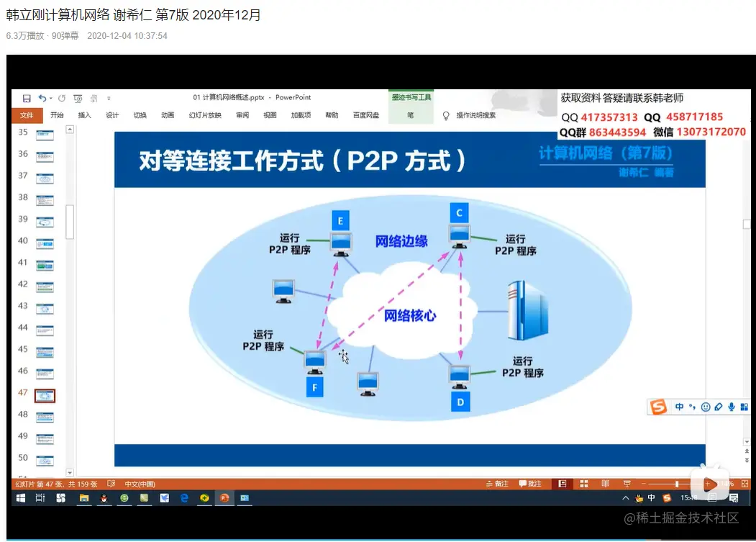
Task: Select slide 50 thumbnail
Action: [x=45, y=461]
